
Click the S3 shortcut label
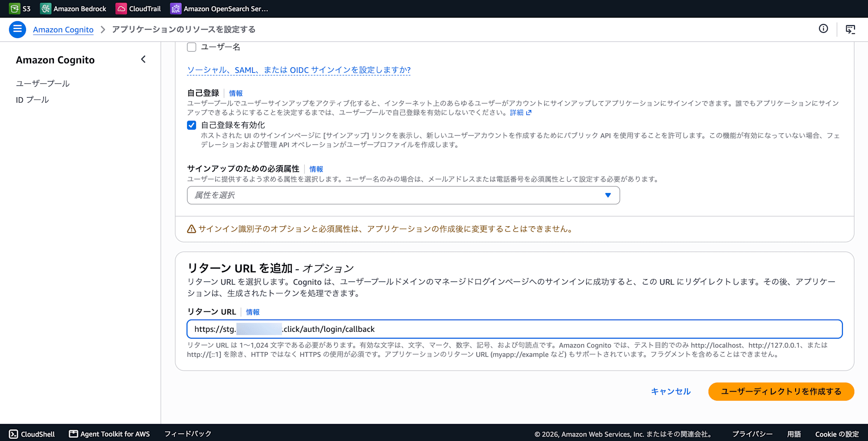pos(26,9)
